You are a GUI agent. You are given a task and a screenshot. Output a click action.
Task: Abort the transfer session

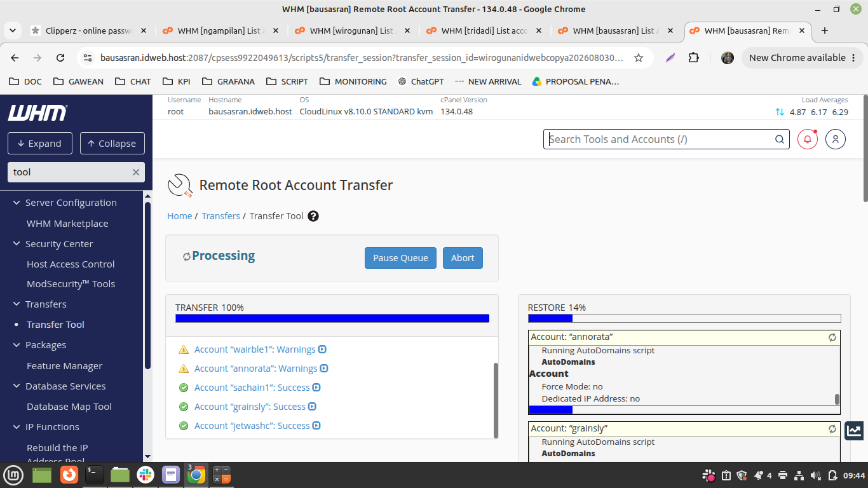click(x=463, y=258)
